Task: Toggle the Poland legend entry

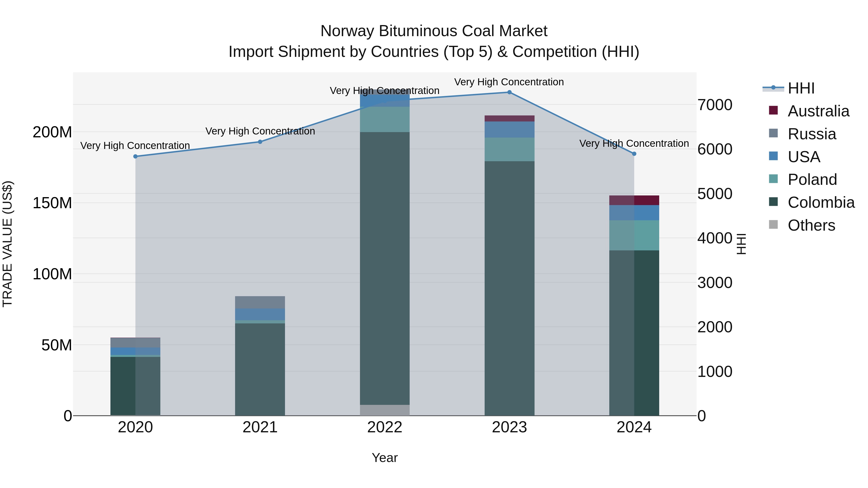Action: click(x=803, y=179)
